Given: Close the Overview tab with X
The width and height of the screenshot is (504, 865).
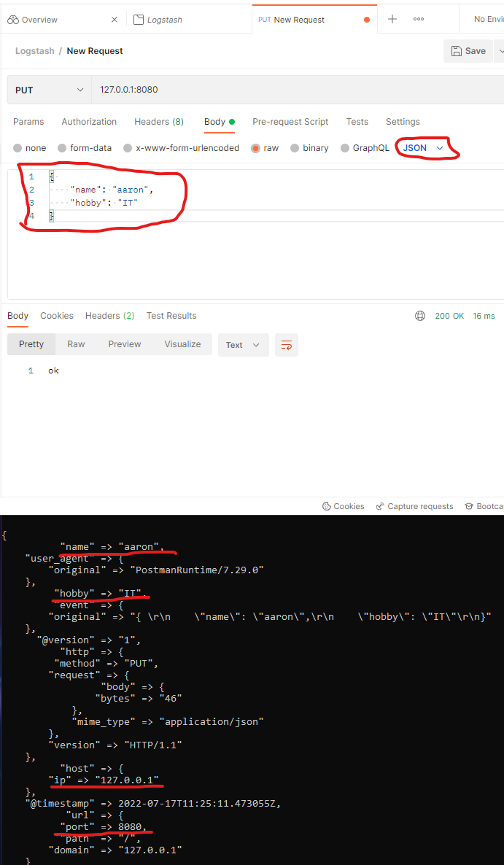Looking at the screenshot, I should tap(114, 20).
